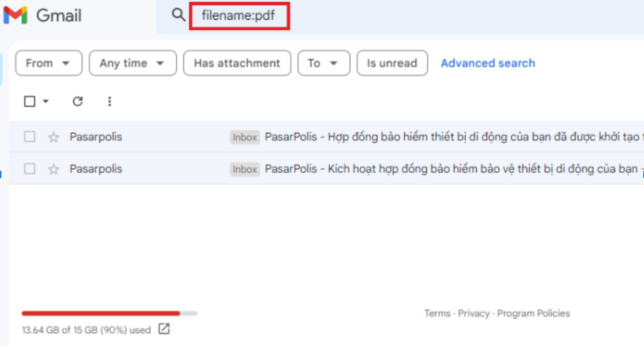Tick the select-all checkbox
The image size is (644, 346).
[30, 101]
